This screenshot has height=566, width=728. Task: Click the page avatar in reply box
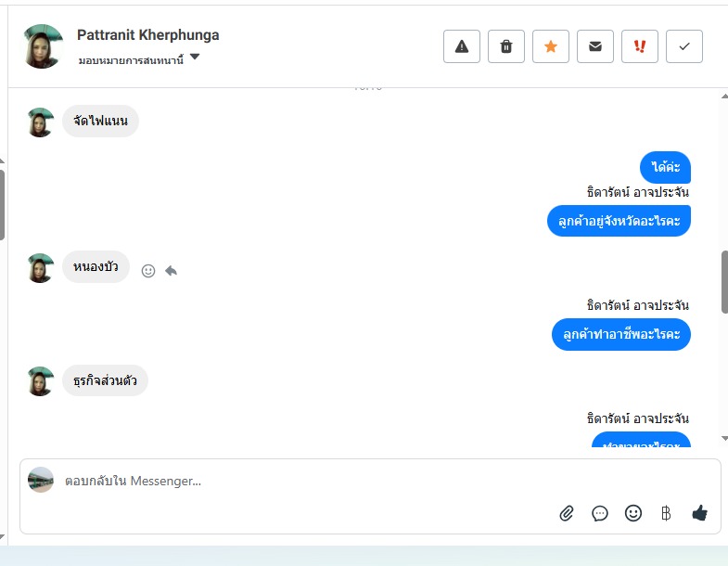[x=41, y=480]
